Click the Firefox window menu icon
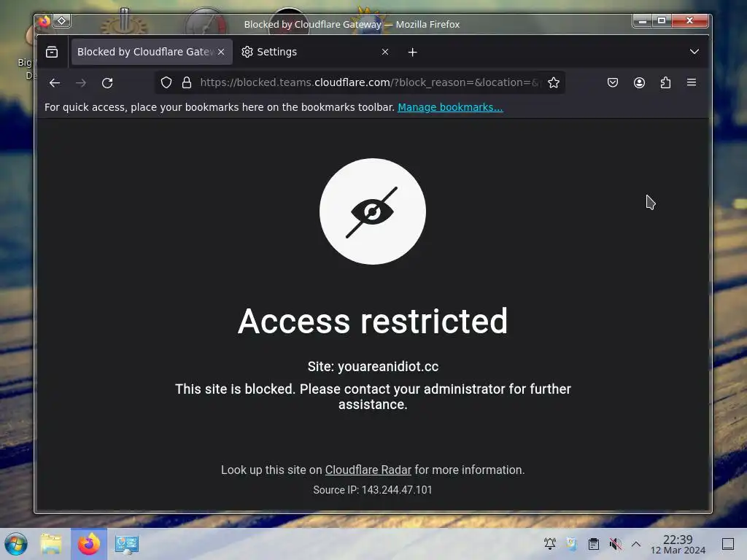 44,21
